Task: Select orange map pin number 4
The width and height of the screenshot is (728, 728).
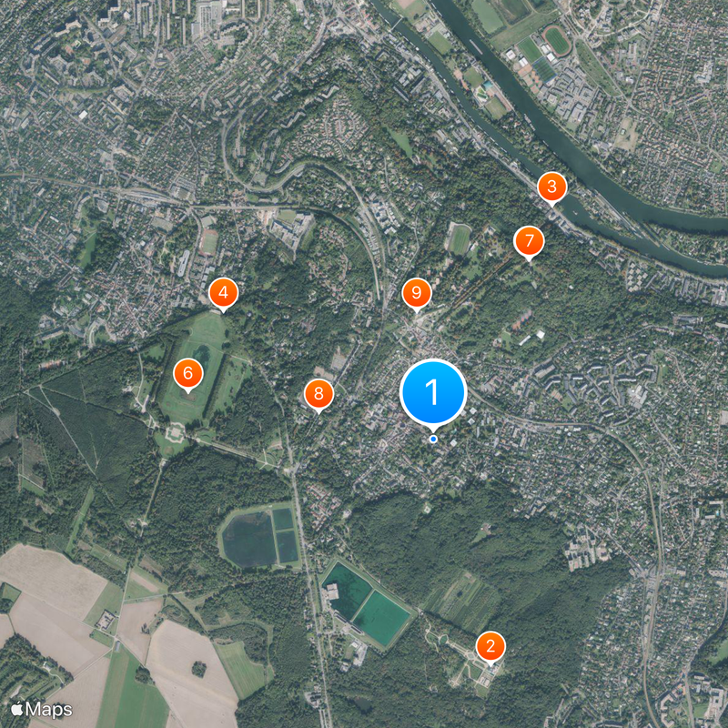Action: [x=223, y=293]
